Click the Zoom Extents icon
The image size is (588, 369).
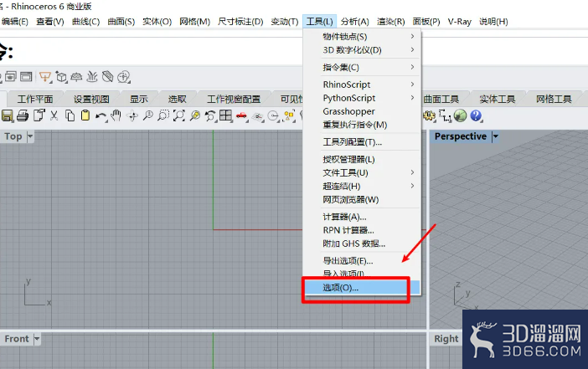coord(179,115)
